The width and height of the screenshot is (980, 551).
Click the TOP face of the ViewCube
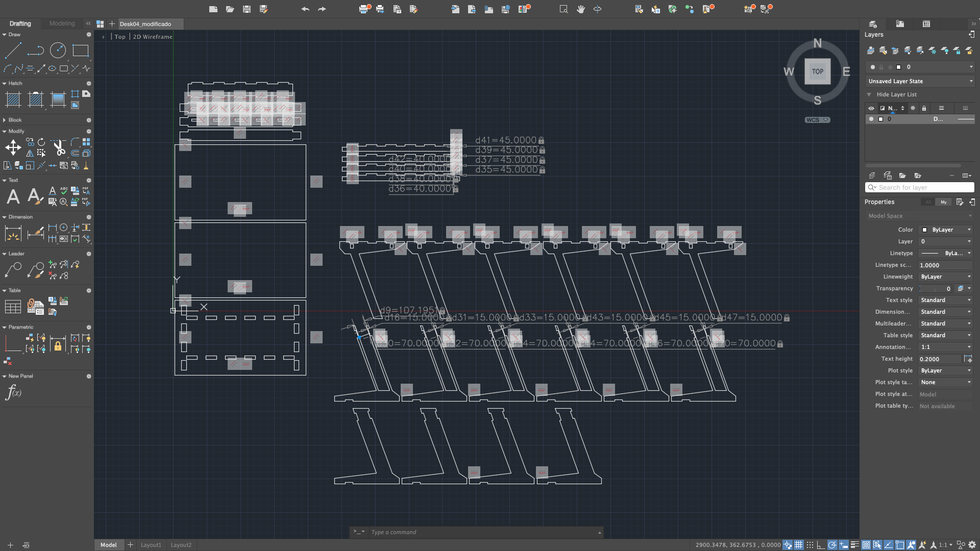(x=818, y=71)
